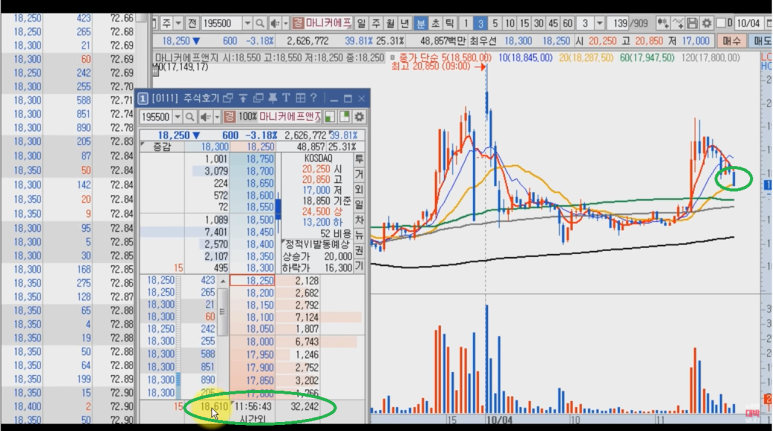The image size is (773, 431).
Task: Open stock code dropdown in 주식호가 window
Action: click(177, 117)
